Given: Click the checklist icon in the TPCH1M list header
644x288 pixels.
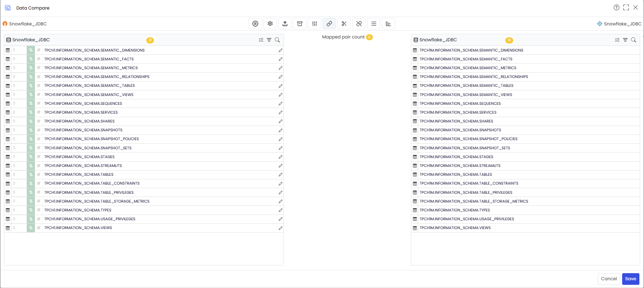Looking at the screenshot, I should click(617, 40).
